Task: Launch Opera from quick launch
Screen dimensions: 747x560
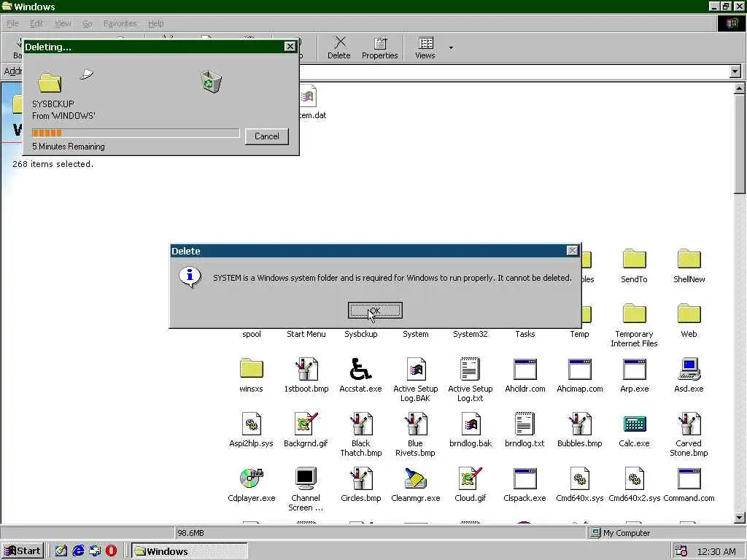Action: (111, 551)
